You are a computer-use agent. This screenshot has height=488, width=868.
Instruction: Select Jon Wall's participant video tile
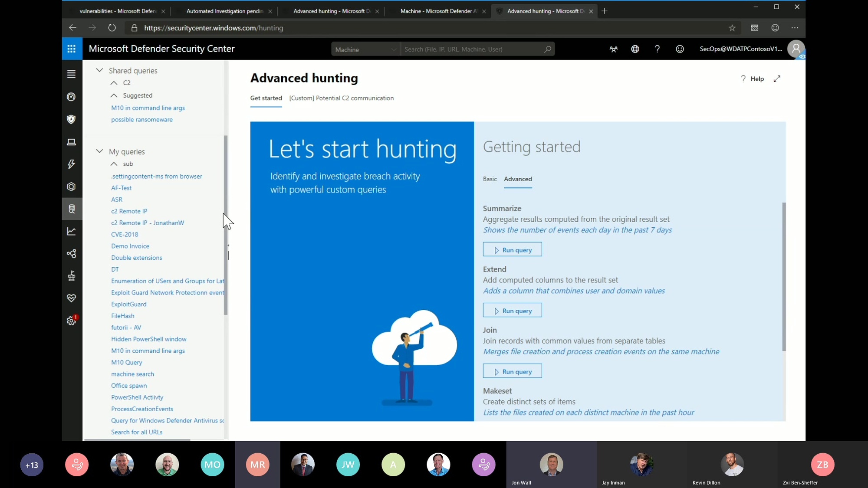click(551, 465)
